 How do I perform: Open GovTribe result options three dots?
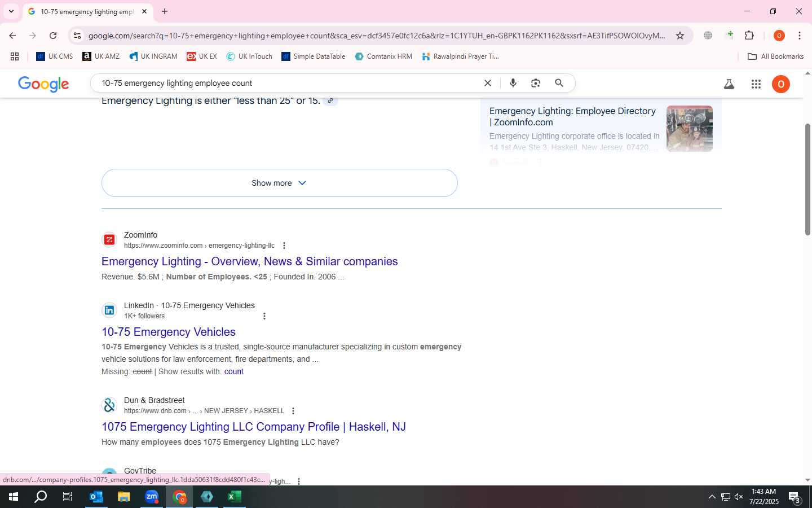299,481
